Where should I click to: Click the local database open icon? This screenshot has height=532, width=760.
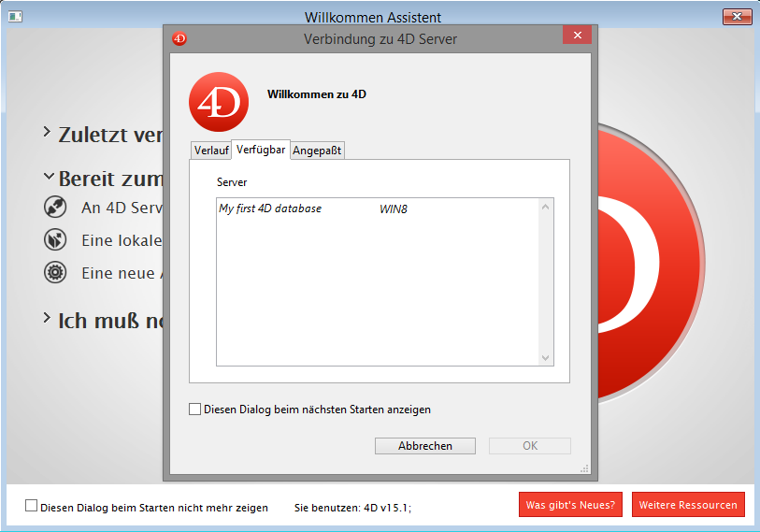56,240
